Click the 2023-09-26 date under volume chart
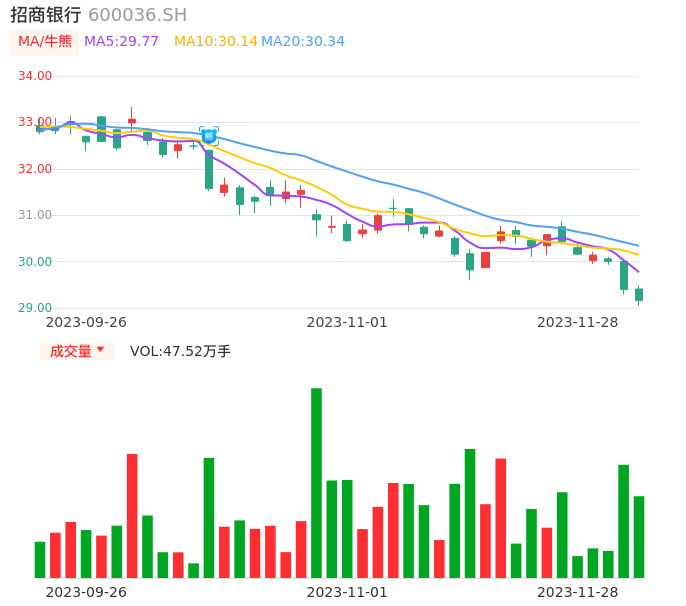 point(86,592)
